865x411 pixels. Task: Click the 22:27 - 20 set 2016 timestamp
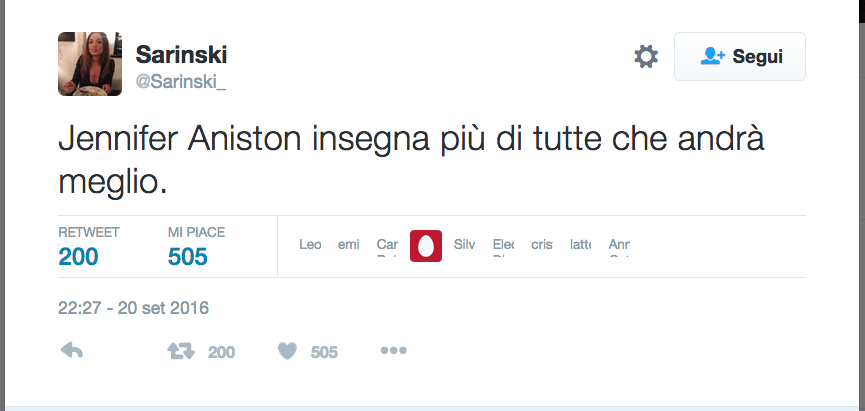coord(133,308)
